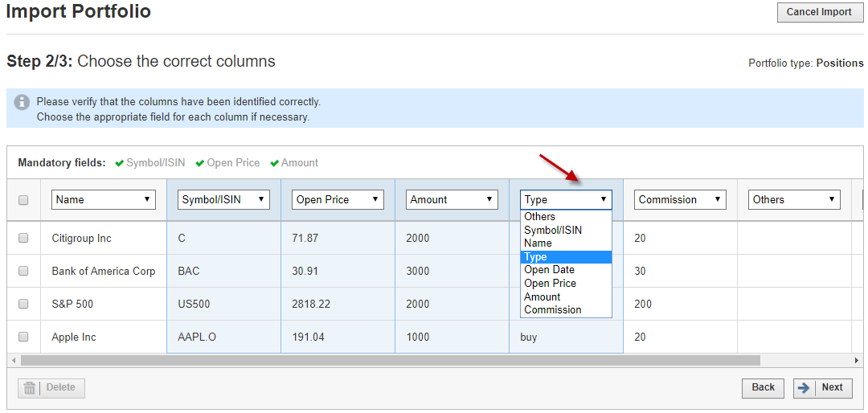Toggle the select-all checkbox in the header row
Screen dimensions: 868x413
pos(23,200)
